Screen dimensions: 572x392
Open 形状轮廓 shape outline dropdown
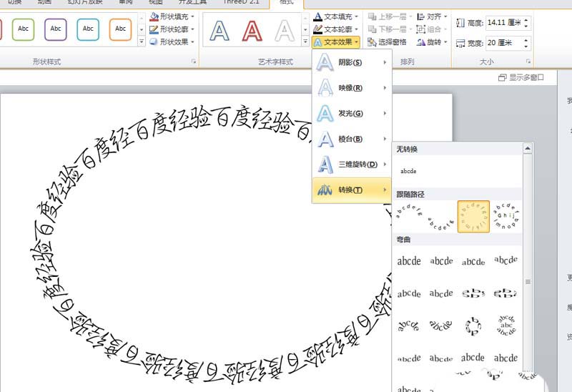pyautogui.click(x=172, y=29)
